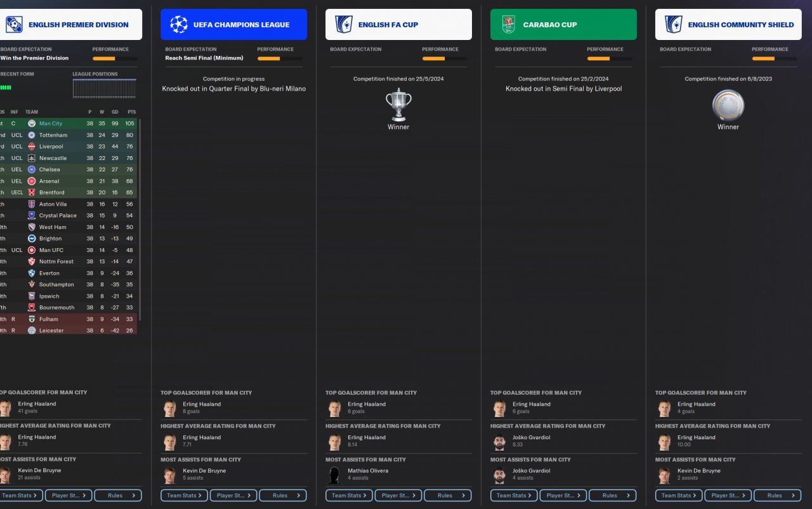Click Champions League performance progress bar

(280, 58)
